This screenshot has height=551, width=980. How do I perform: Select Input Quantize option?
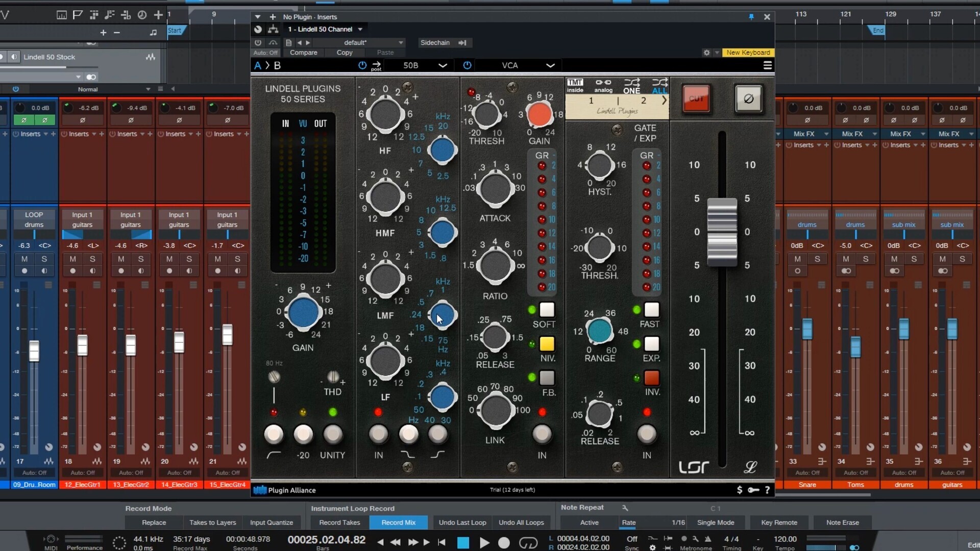pyautogui.click(x=272, y=522)
